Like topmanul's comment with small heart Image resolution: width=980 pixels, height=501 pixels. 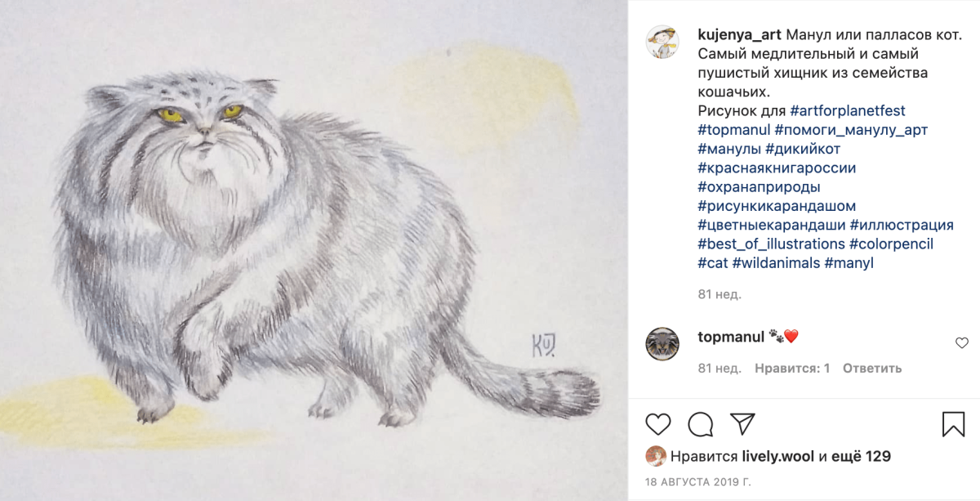click(x=962, y=343)
